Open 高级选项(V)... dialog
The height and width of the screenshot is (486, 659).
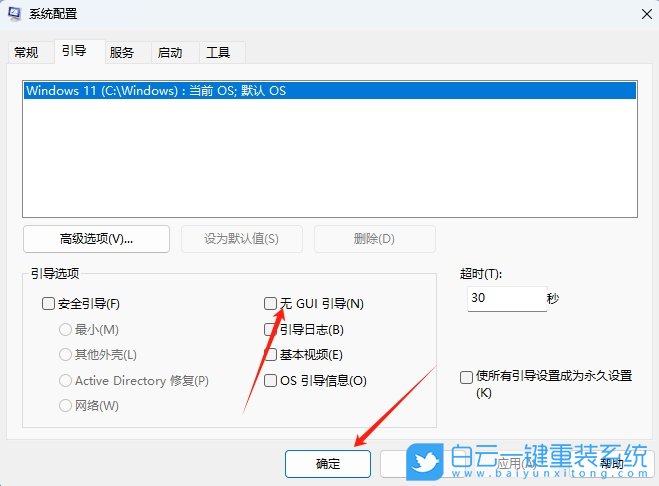click(97, 239)
